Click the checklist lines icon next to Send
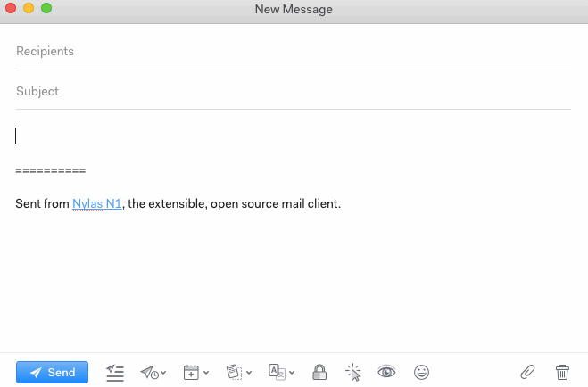 point(114,372)
